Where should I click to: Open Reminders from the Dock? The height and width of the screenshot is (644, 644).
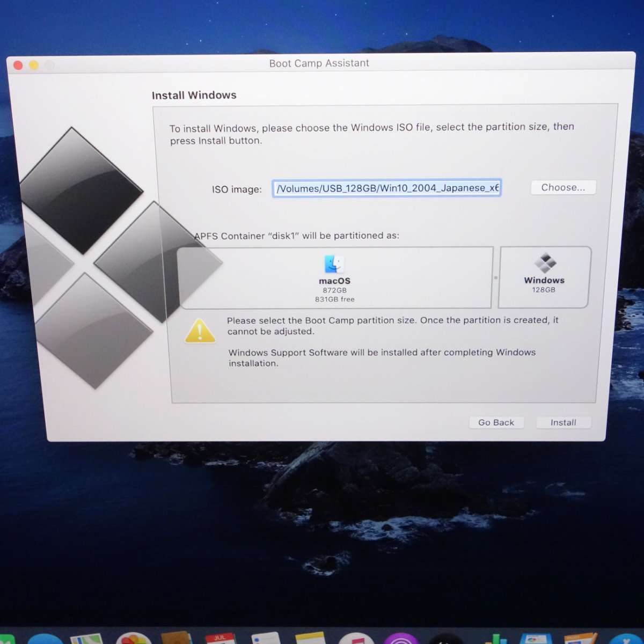[x=265, y=639]
